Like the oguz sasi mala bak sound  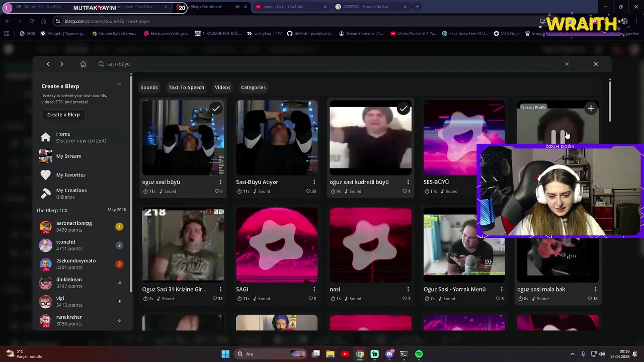click(590, 299)
